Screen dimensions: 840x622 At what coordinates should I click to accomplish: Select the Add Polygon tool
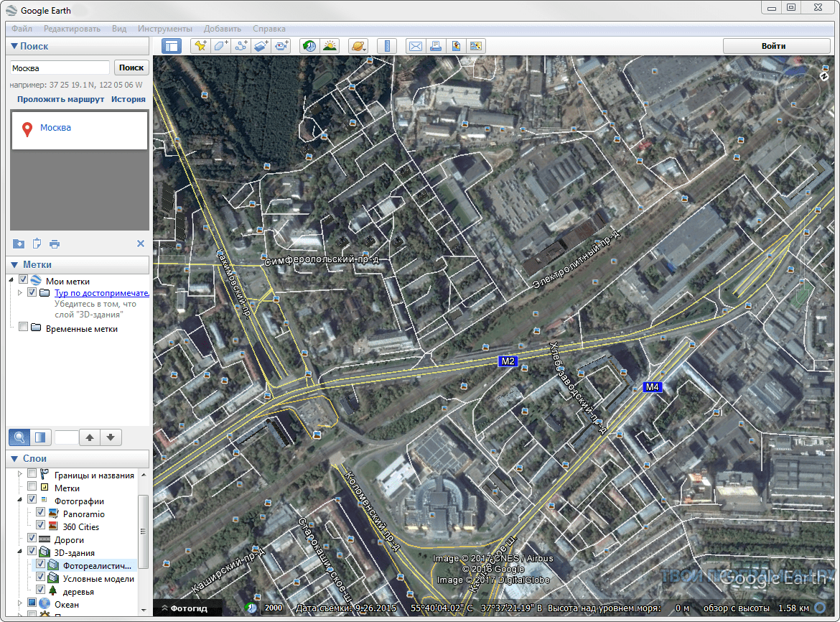click(x=220, y=46)
